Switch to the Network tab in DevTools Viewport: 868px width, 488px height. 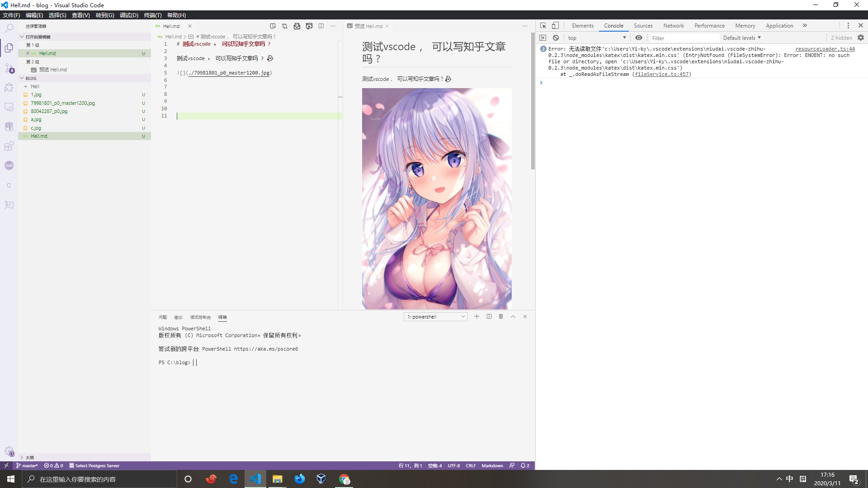(x=674, y=25)
